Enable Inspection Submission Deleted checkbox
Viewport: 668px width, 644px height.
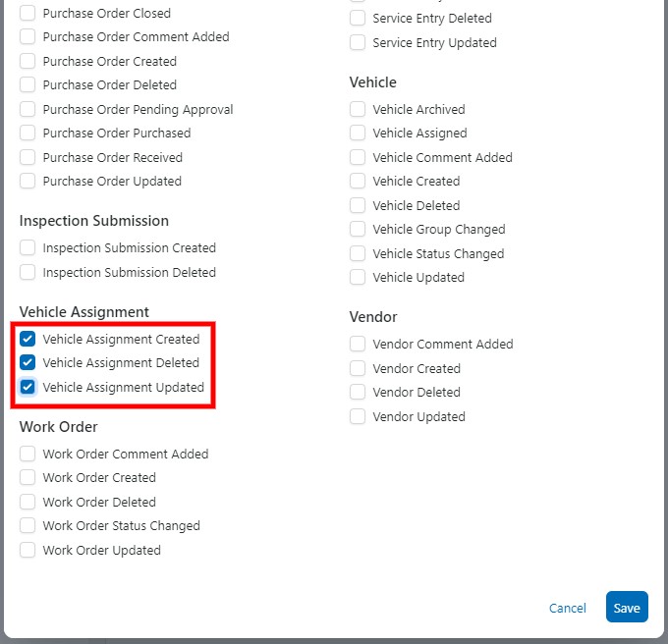28,272
